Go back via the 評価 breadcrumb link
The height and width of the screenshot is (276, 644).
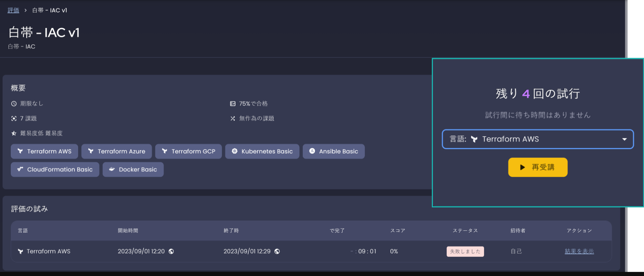13,10
